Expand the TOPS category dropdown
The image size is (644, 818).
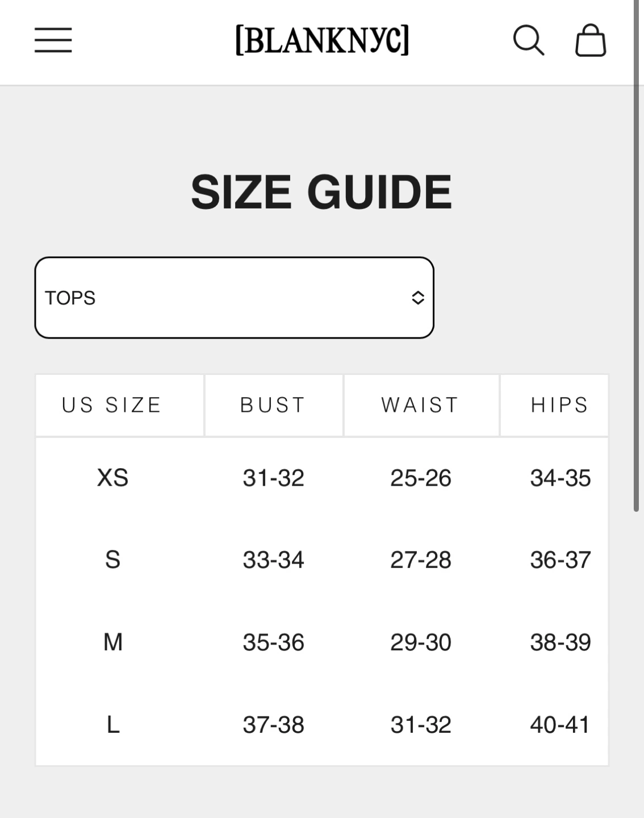(x=234, y=298)
